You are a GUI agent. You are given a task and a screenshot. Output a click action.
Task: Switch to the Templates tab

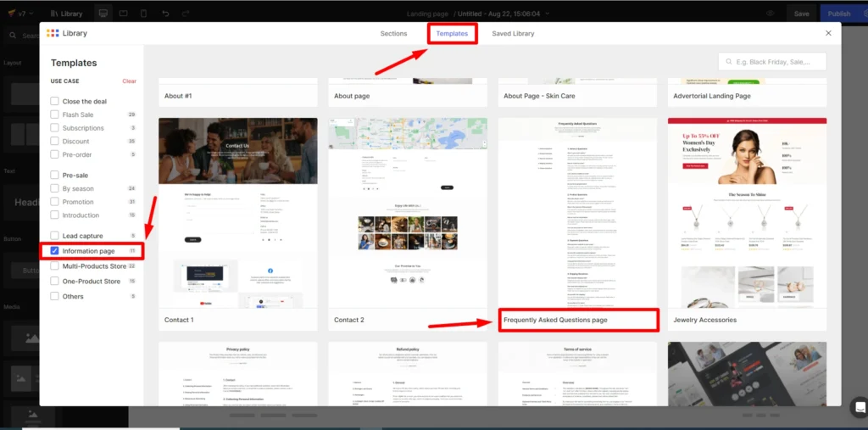(452, 33)
